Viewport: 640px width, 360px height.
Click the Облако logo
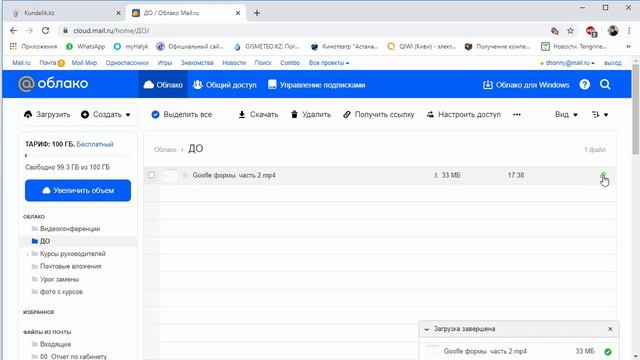pyautogui.click(x=53, y=84)
